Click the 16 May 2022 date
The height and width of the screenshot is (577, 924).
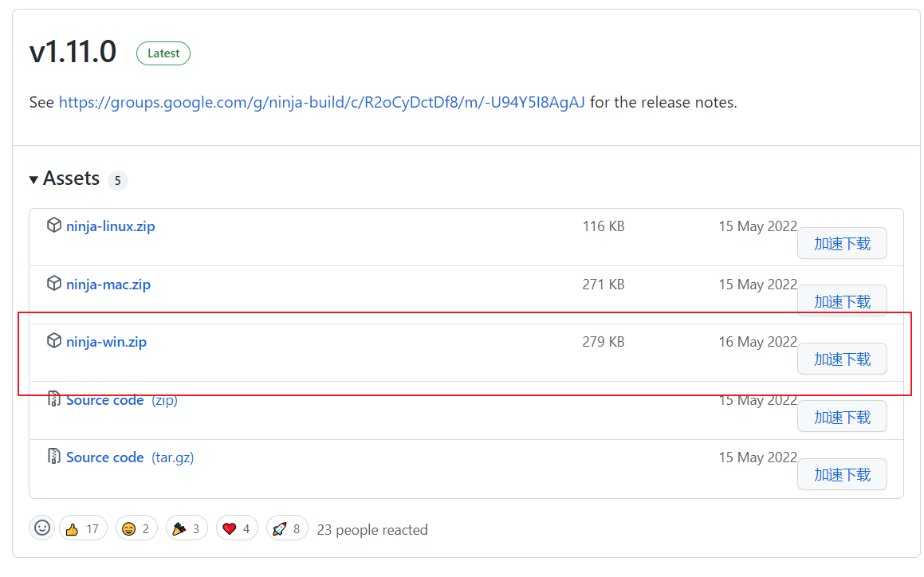(x=758, y=342)
